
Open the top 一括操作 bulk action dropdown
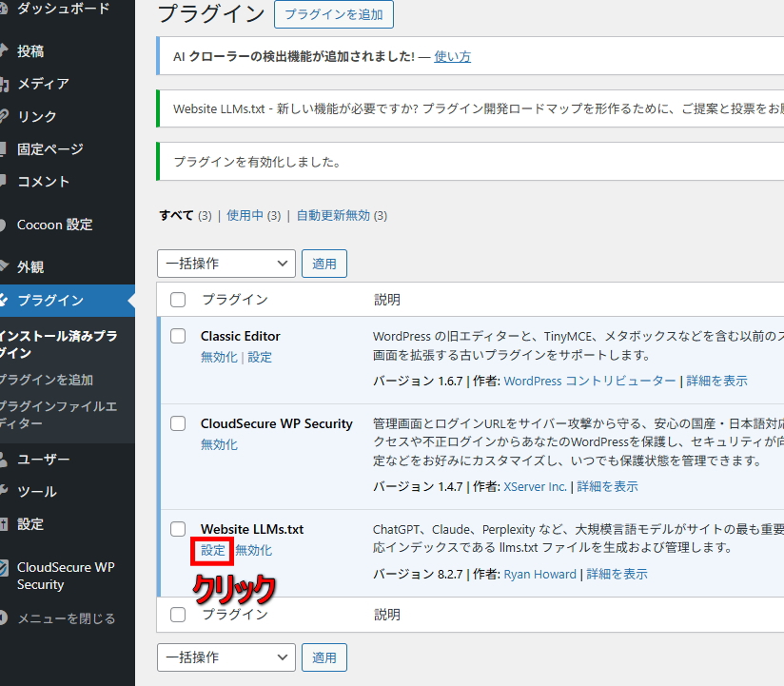coord(225,264)
